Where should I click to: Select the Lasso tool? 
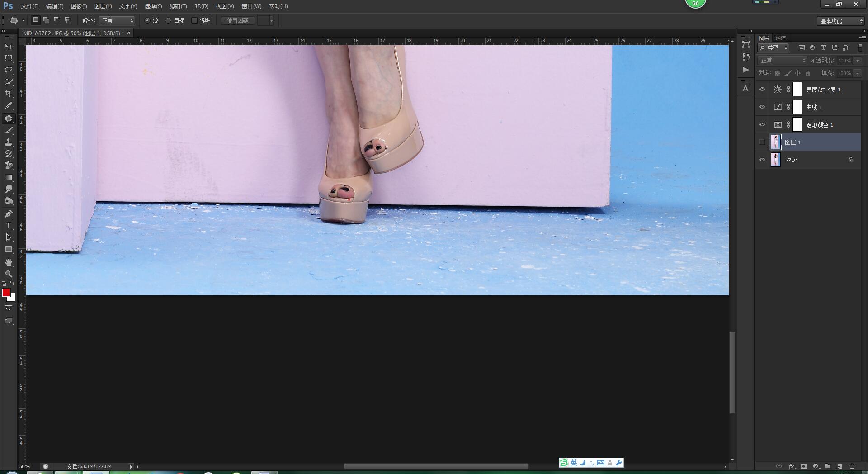[x=9, y=70]
